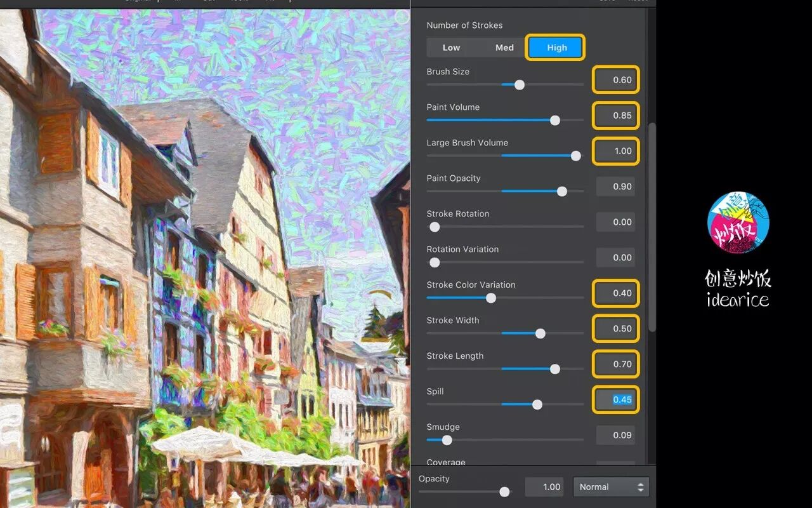812x508 pixels.
Task: Click the Stroke Rotation slider handle
Action: [435, 227]
